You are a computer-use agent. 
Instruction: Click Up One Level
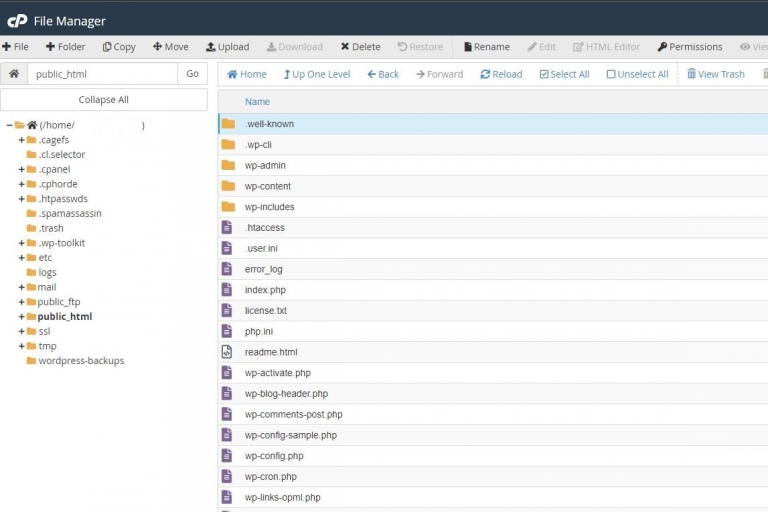317,74
